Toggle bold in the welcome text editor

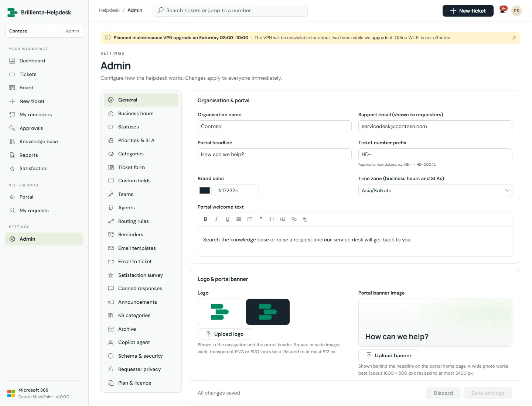pos(205,219)
